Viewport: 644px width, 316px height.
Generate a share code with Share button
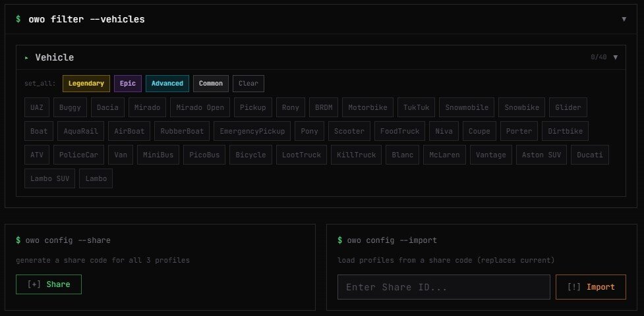point(49,284)
